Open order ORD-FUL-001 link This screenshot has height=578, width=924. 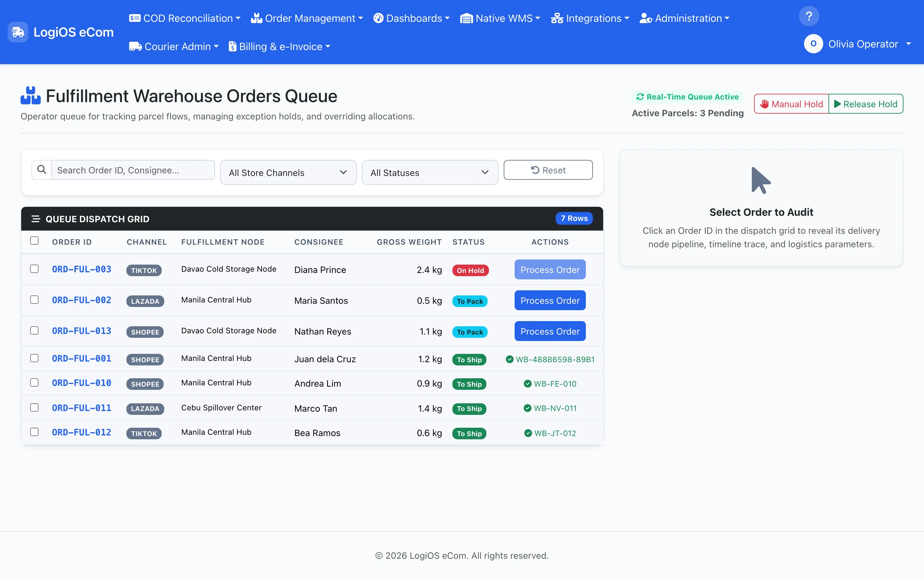point(82,359)
